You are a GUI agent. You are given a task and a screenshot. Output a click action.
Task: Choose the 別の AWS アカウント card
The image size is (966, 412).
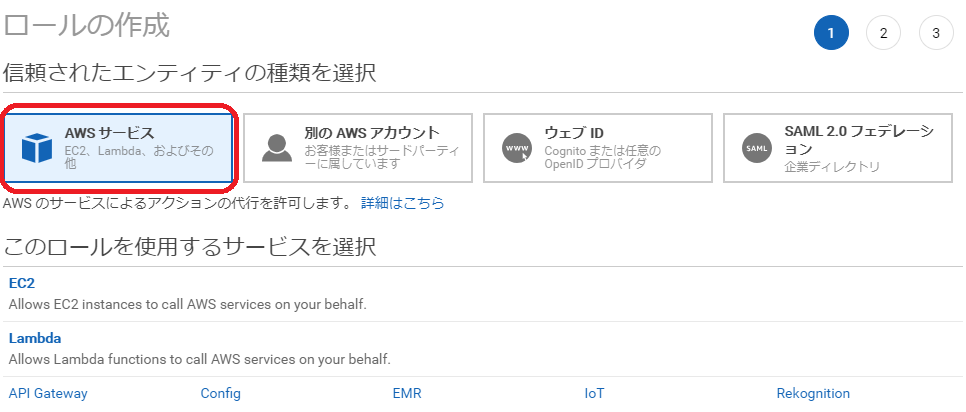coord(358,148)
